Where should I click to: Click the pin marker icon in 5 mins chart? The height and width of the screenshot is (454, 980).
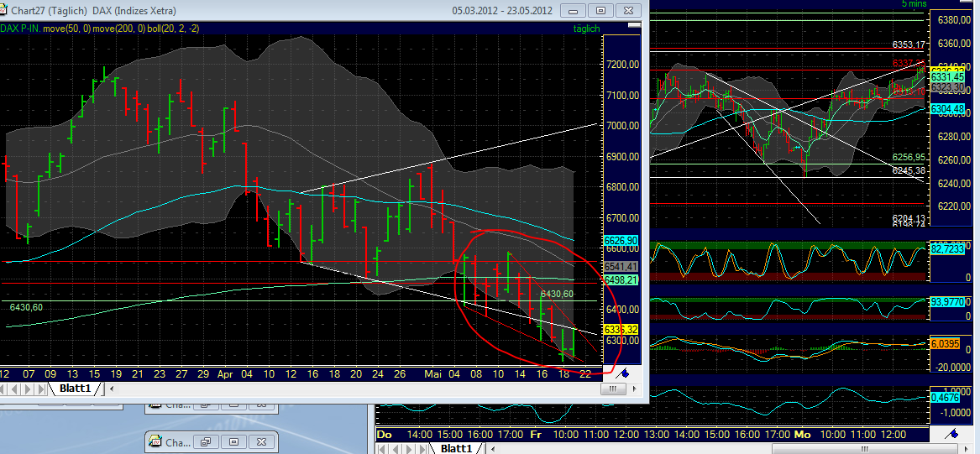[952, 433]
